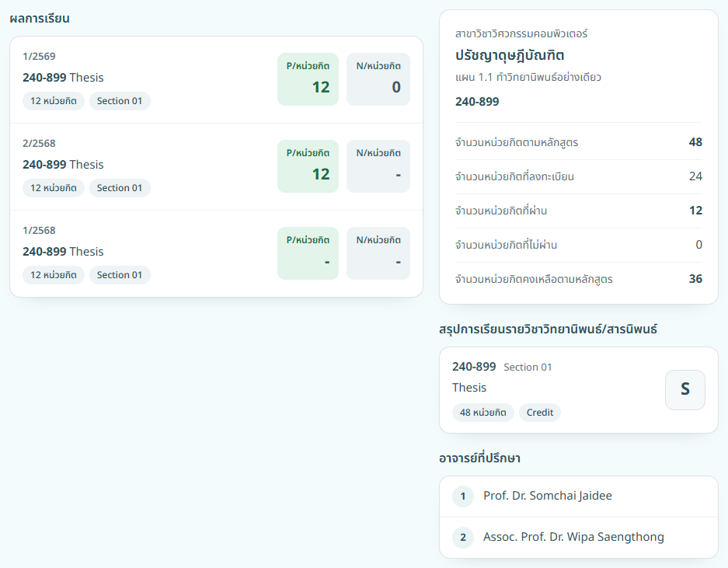Click the จำนวนหน่วยกิตคงเหลือตามหลักสูตร label
Viewport: 728px width, 568px height.
click(x=534, y=279)
